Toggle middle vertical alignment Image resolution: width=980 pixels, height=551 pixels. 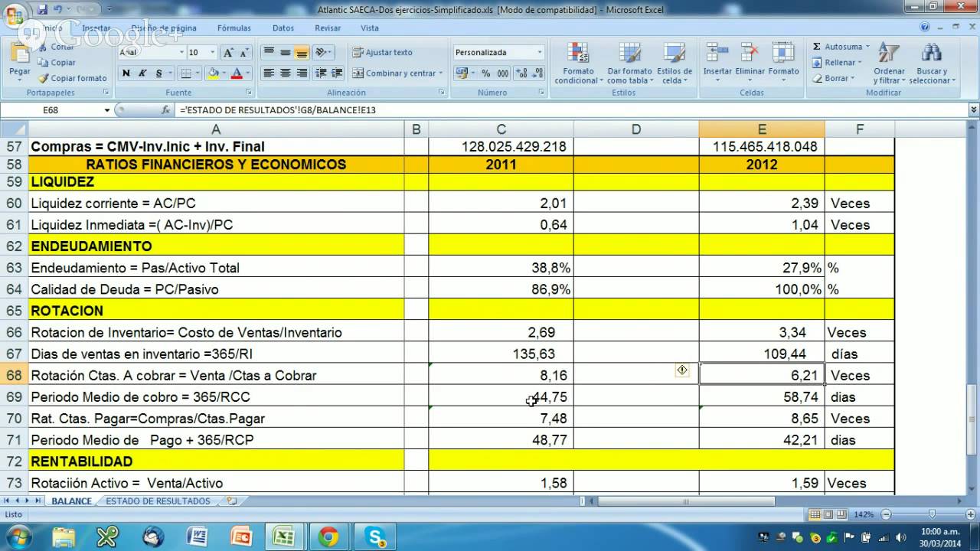[x=285, y=52]
